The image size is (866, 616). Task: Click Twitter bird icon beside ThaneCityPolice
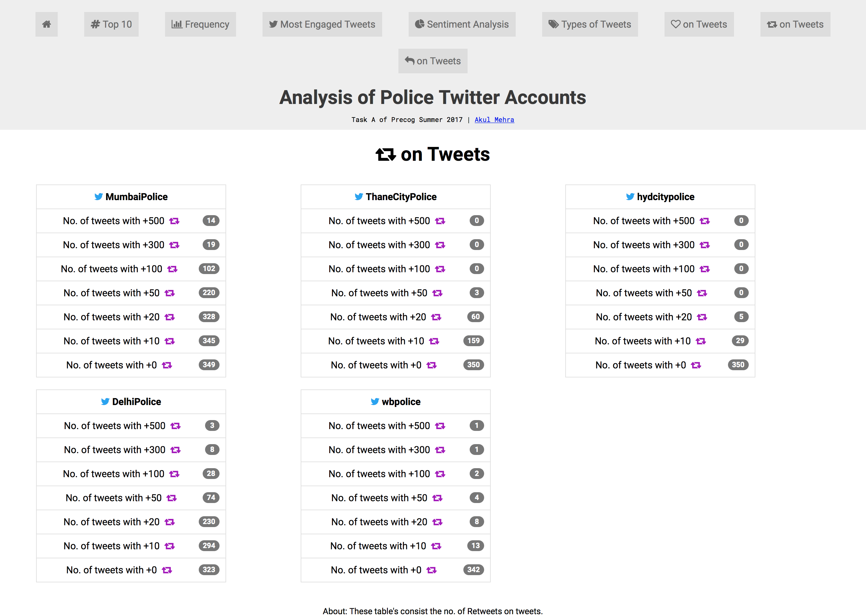tap(359, 197)
